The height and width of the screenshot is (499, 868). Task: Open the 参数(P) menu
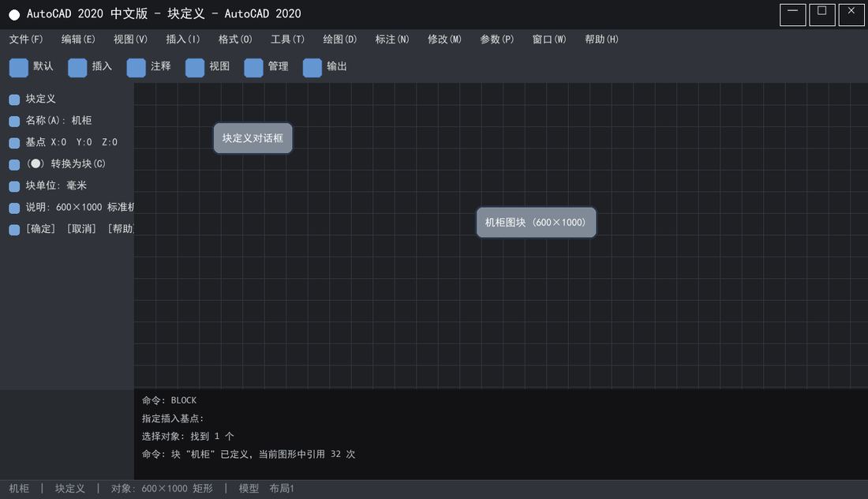pyautogui.click(x=496, y=39)
